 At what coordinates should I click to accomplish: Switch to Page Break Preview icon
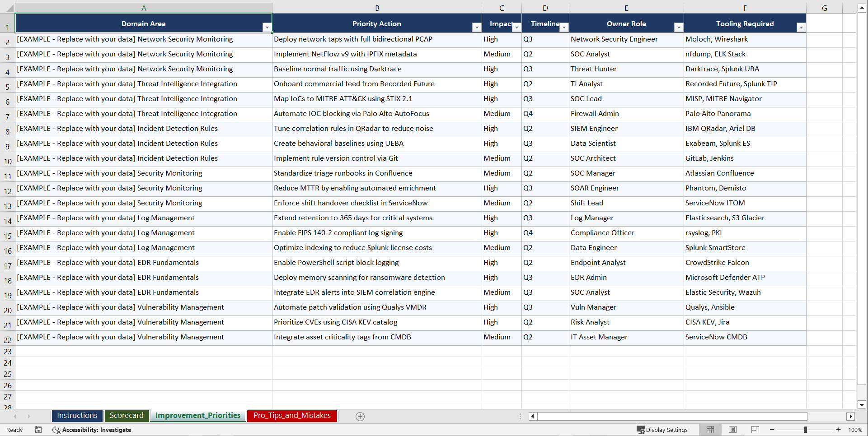[755, 430]
